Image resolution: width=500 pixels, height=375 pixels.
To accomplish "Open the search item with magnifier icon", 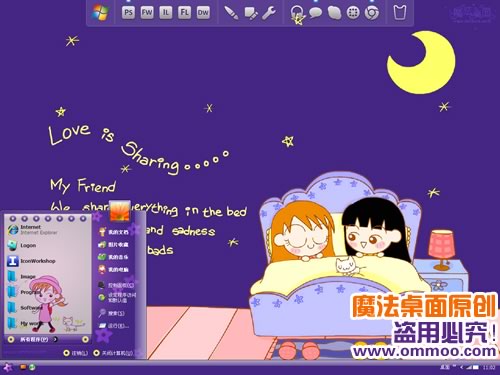I will pyautogui.click(x=112, y=313).
